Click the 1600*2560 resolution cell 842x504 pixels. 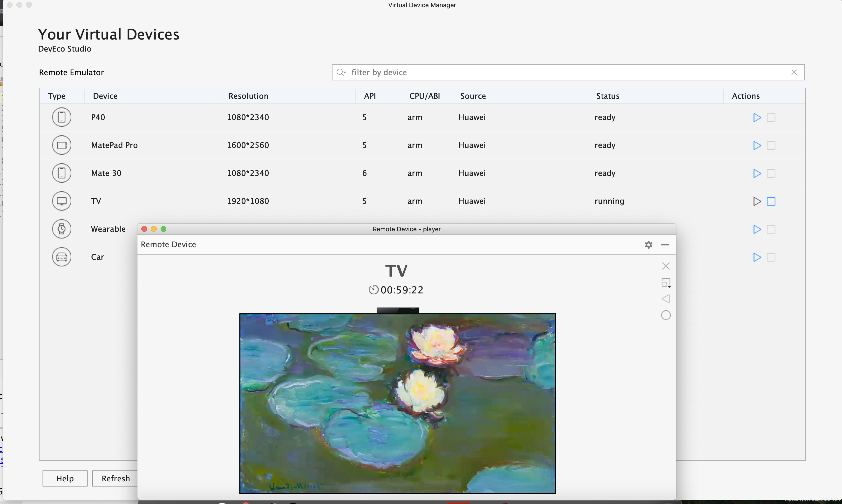tap(248, 145)
